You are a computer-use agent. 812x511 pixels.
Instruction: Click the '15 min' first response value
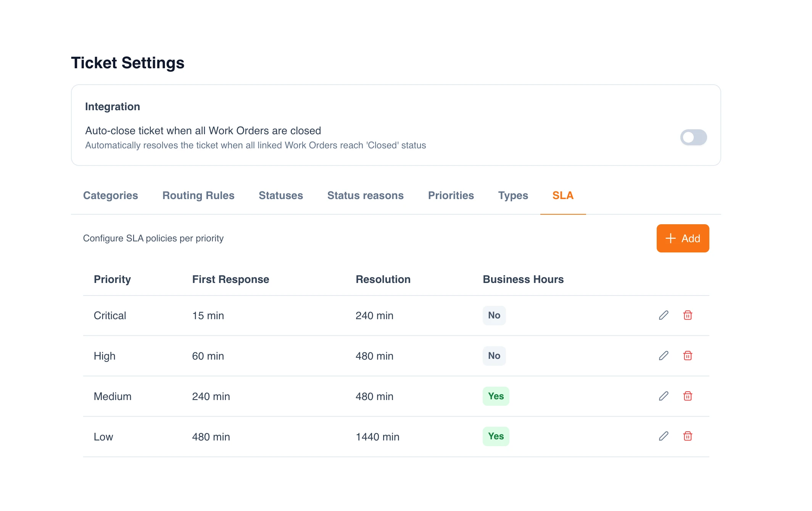pos(208,316)
